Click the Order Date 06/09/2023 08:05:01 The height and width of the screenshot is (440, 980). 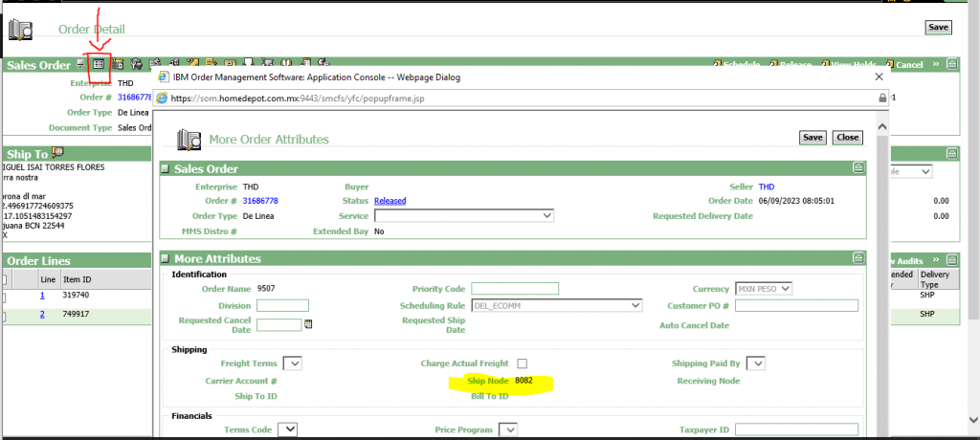point(797,201)
